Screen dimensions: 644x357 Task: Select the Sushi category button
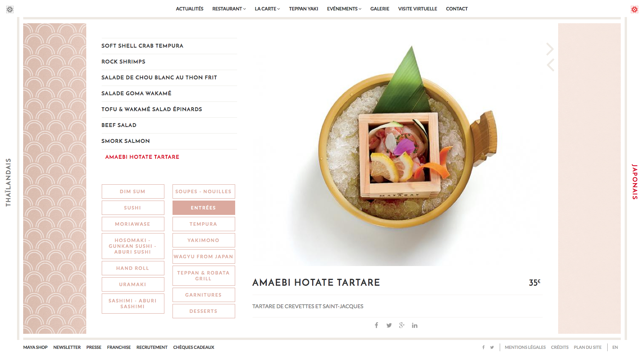coord(133,208)
